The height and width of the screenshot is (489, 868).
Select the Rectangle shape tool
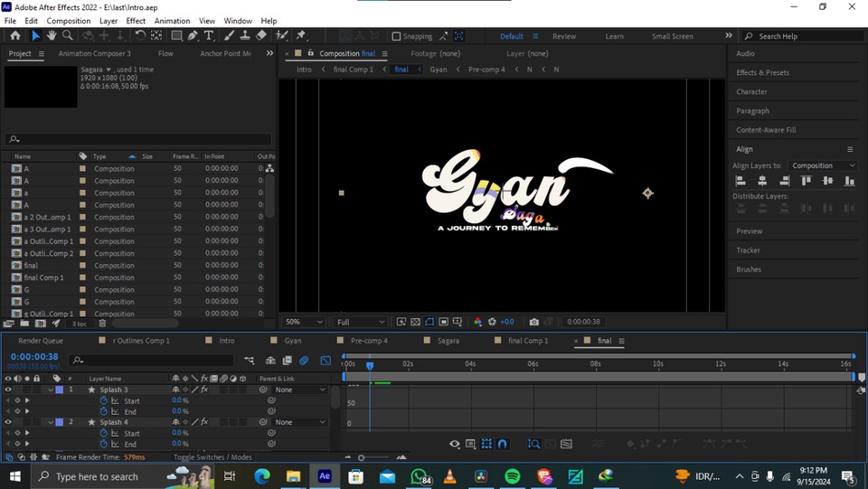point(176,35)
